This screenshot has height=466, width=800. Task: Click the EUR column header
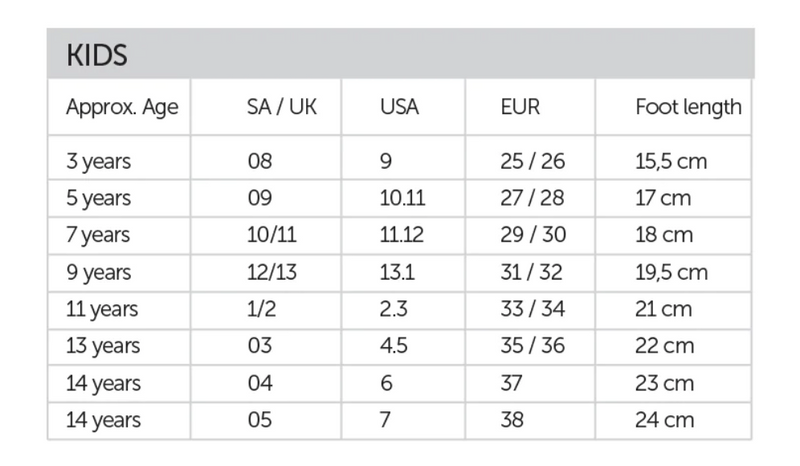(x=520, y=107)
